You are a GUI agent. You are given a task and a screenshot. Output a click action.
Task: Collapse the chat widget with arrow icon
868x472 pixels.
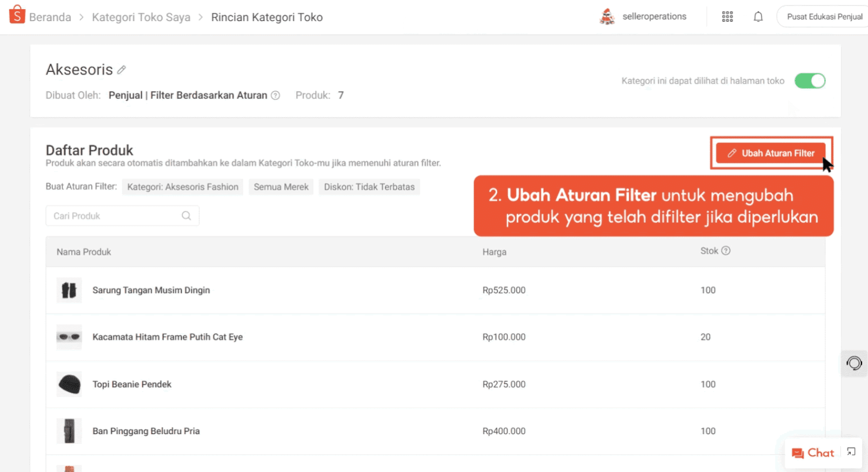pyautogui.click(x=851, y=452)
